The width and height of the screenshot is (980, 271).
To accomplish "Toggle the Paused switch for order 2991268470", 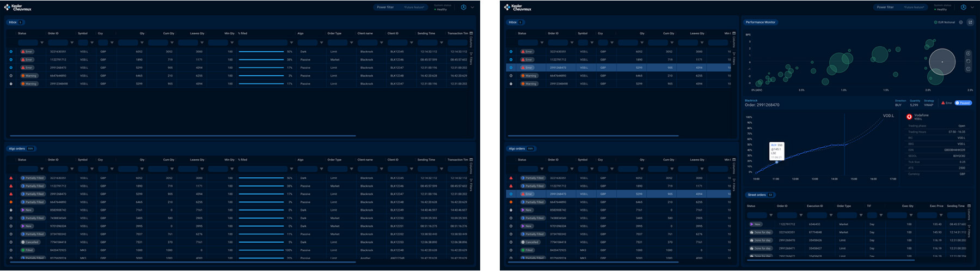I will pyautogui.click(x=963, y=103).
